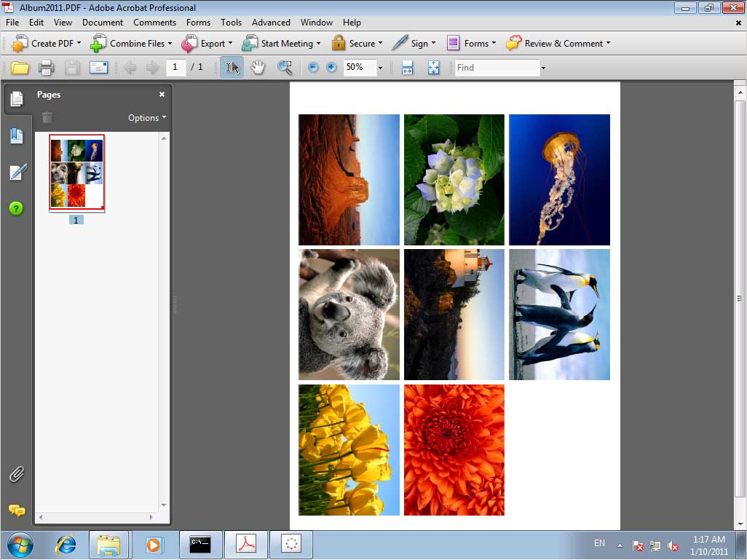The image size is (747, 560).
Task: Select the Select tool
Action: tap(231, 67)
